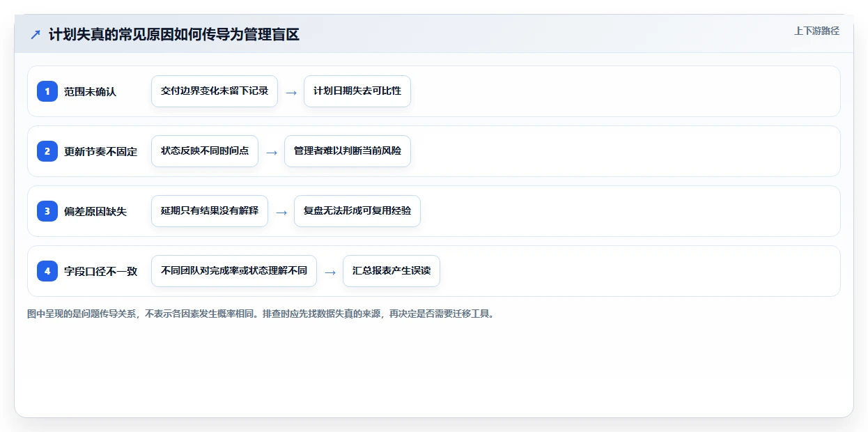Click the 汇总报表产生误读 box
Image resolution: width=868 pixels, height=432 pixels.
pos(392,271)
